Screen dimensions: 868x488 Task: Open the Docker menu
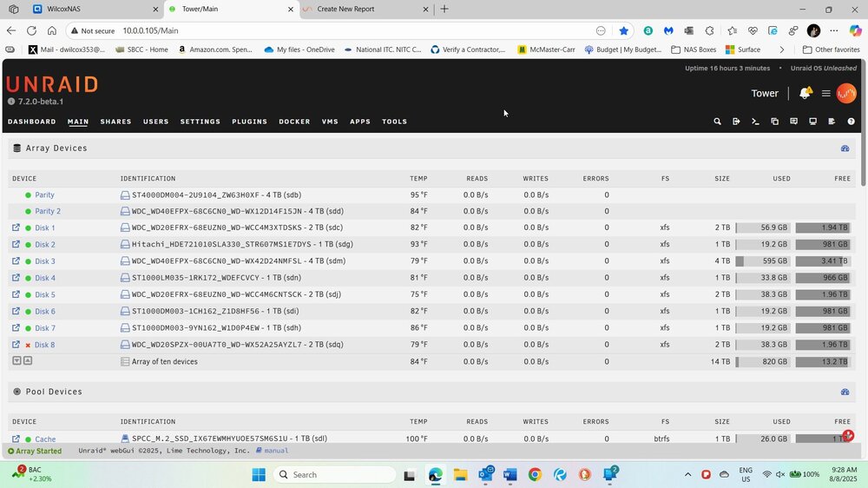[294, 122]
